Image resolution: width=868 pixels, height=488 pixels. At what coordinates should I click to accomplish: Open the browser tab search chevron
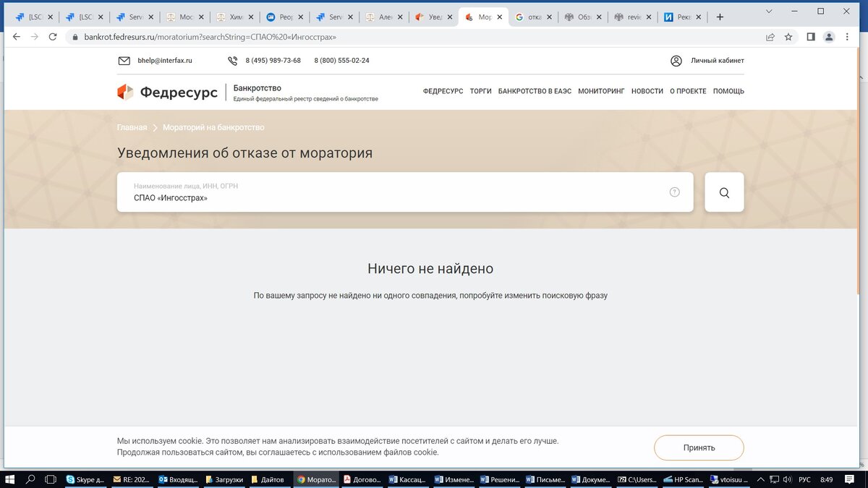click(769, 12)
